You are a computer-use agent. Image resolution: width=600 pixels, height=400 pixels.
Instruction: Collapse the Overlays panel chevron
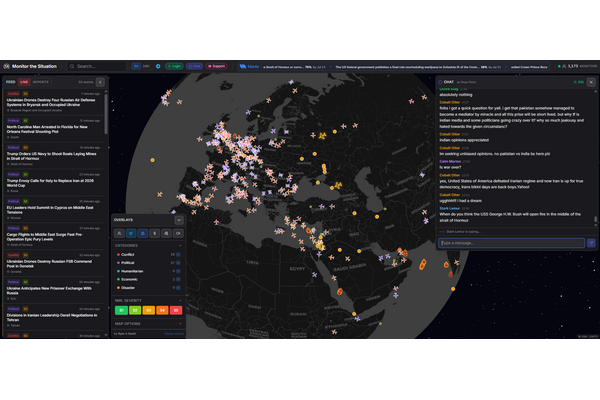point(180,218)
